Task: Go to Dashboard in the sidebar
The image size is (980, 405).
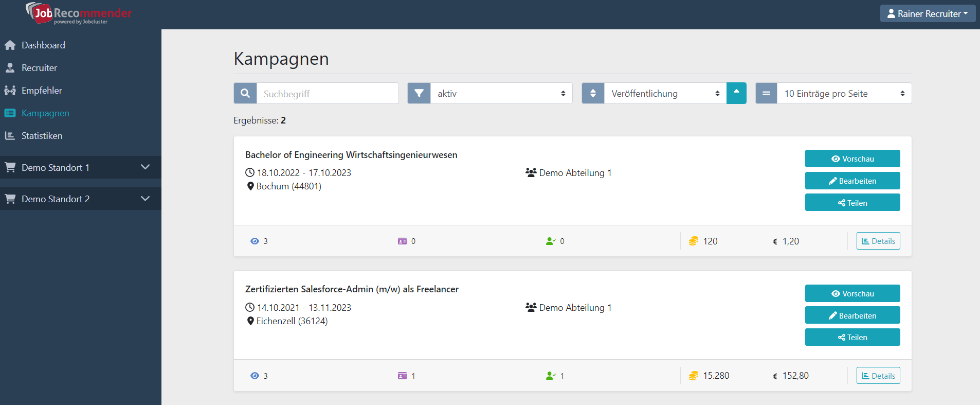Action: pos(43,45)
